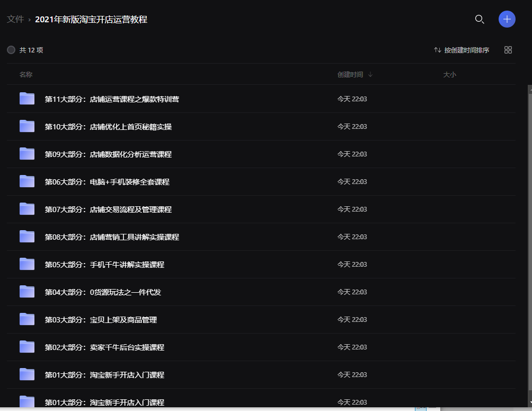
Task: Click the folder icon of 第09大部分
Action: [26, 154]
